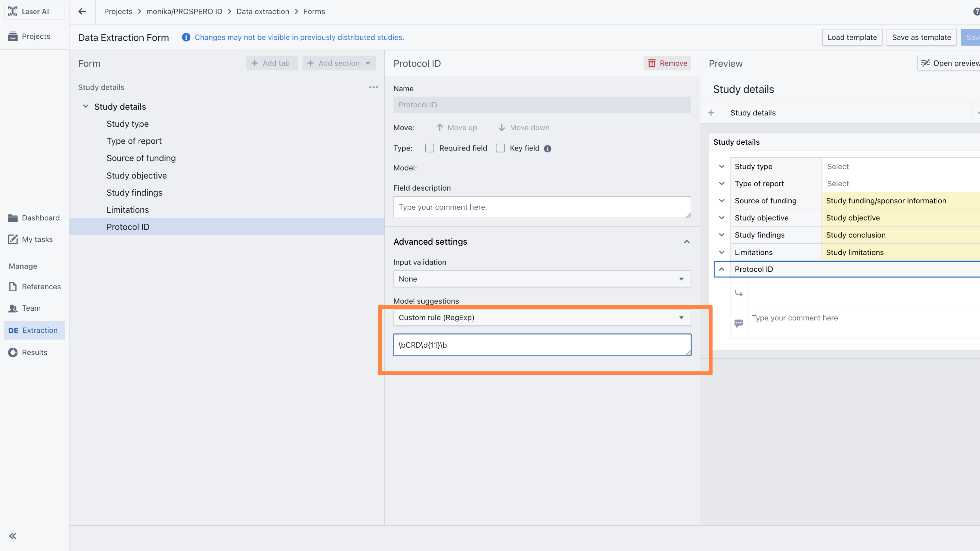Image resolution: width=980 pixels, height=551 pixels.
Task: Collapse the Advanced settings section
Action: pyautogui.click(x=687, y=242)
